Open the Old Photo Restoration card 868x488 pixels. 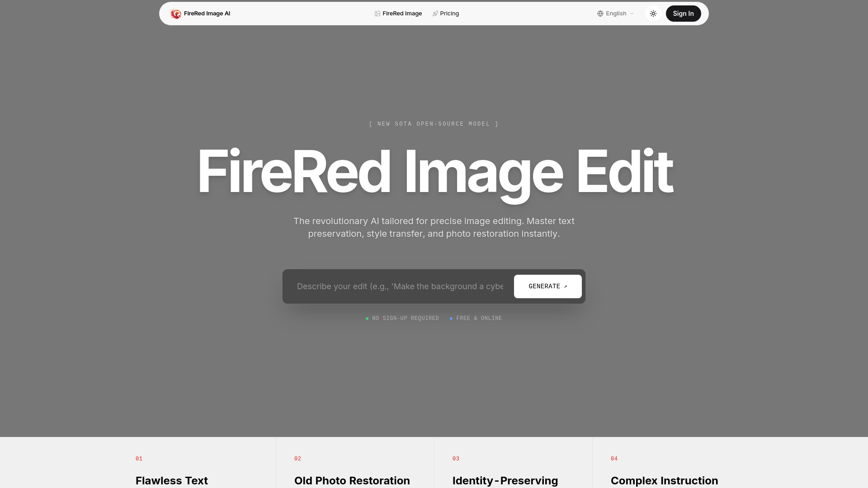(352, 480)
